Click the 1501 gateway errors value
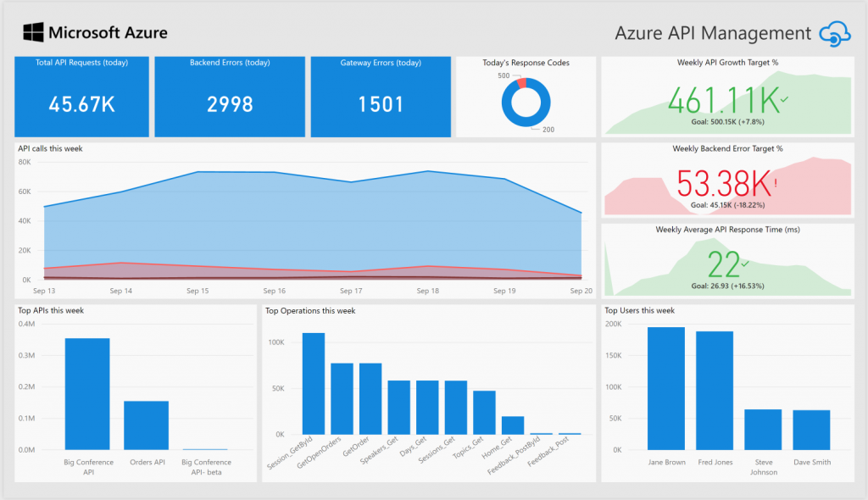The image size is (868, 500). coord(381,104)
